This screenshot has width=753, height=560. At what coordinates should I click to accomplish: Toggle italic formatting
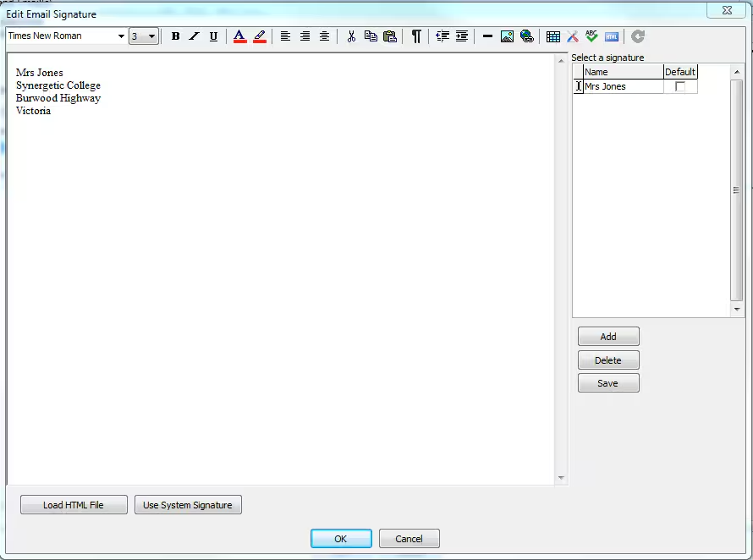pos(194,36)
